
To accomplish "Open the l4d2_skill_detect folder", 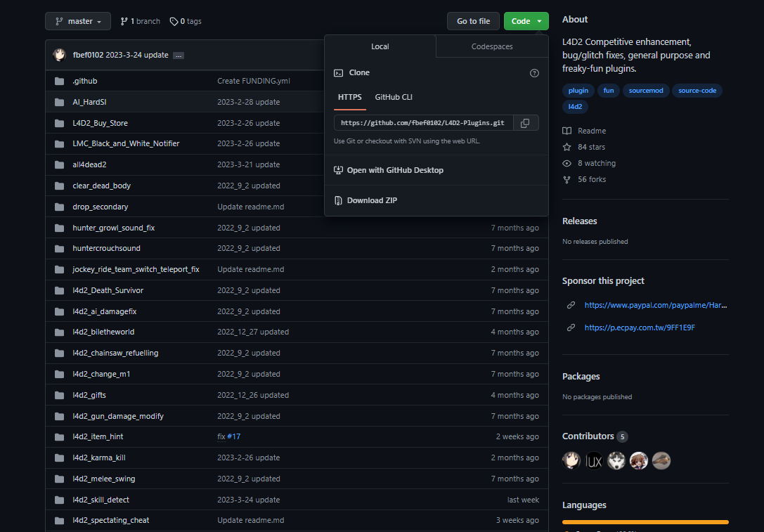I will click(x=101, y=500).
